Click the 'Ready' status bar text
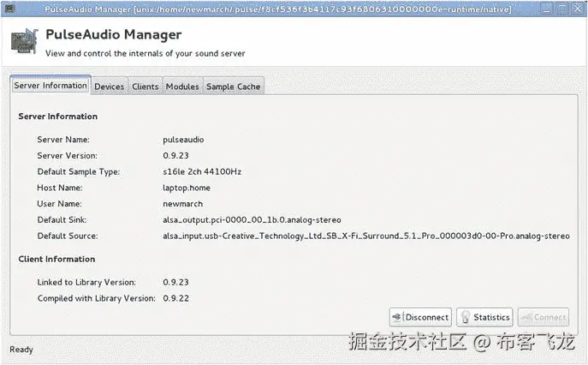Image resolution: width=588 pixels, height=365 pixels. 21,350
